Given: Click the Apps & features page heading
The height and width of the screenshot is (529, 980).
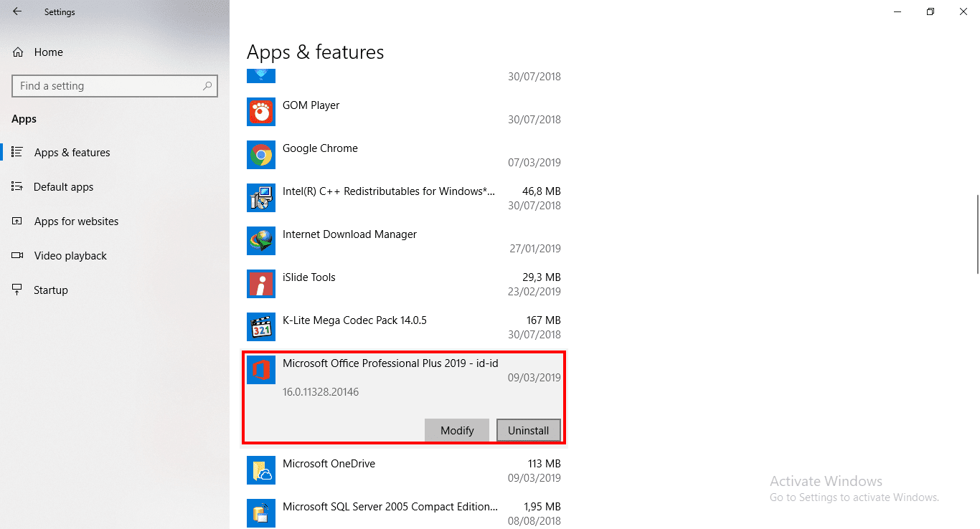Looking at the screenshot, I should tap(316, 52).
